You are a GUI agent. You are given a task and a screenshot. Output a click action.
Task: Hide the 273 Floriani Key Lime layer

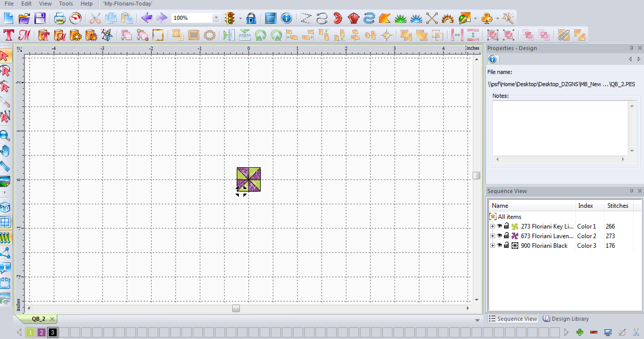coord(499,226)
